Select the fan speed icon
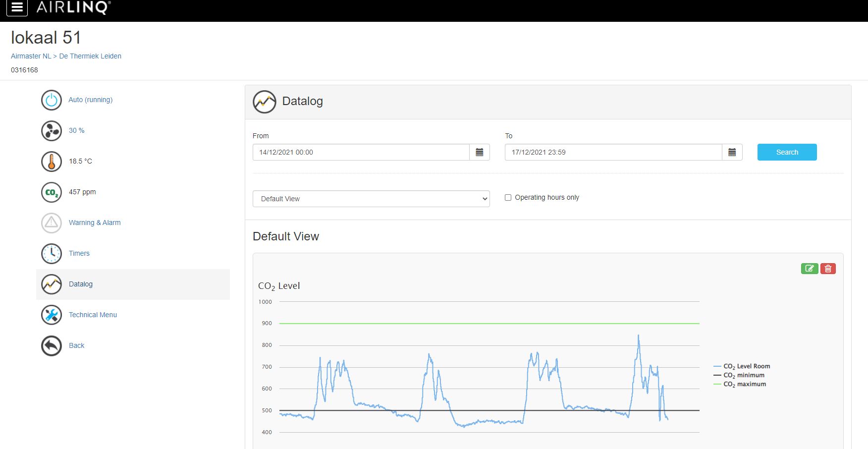 click(52, 131)
